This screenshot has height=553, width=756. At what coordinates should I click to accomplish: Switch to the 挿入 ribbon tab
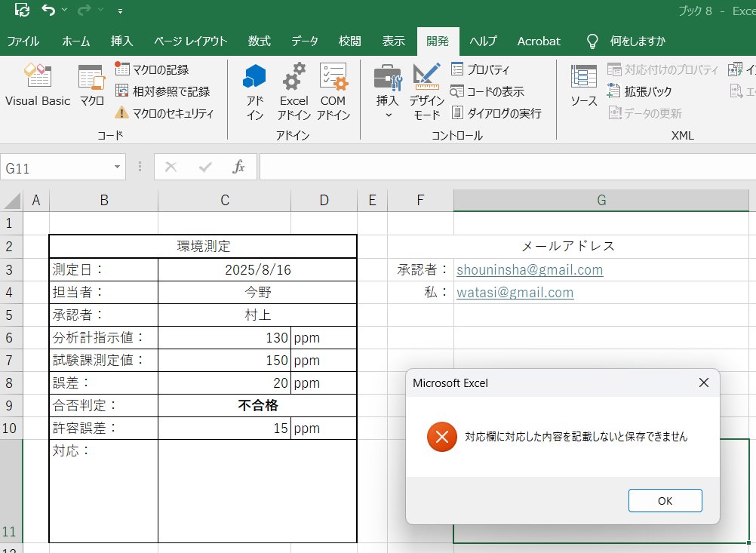point(121,41)
